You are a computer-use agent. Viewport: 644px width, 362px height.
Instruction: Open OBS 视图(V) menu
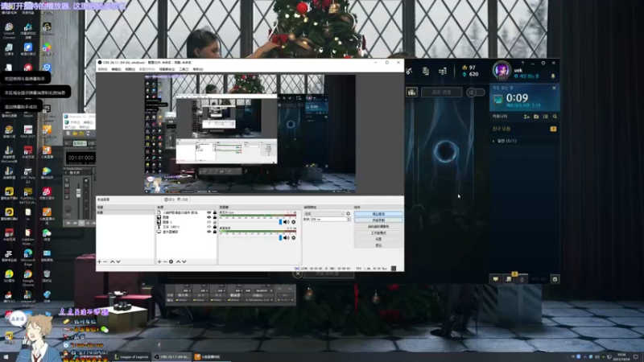pos(130,69)
